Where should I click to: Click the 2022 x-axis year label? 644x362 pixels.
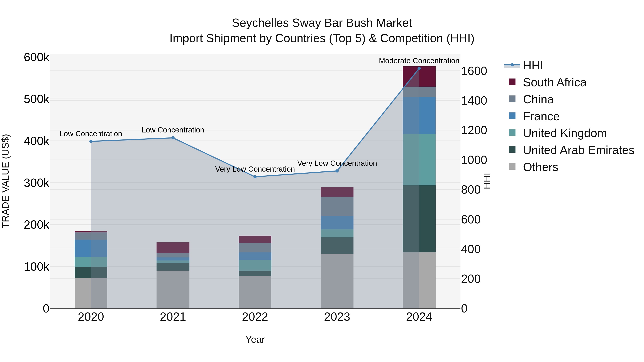[255, 317]
